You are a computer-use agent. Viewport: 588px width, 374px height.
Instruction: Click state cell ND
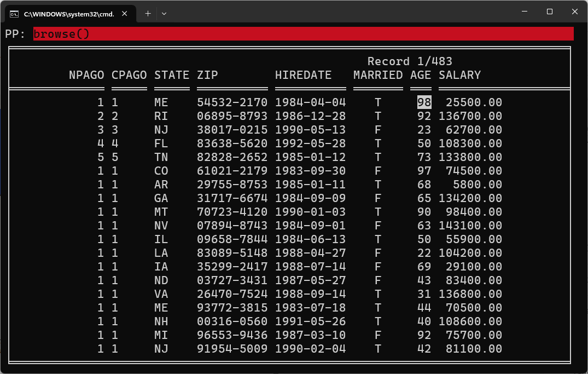[x=161, y=280]
